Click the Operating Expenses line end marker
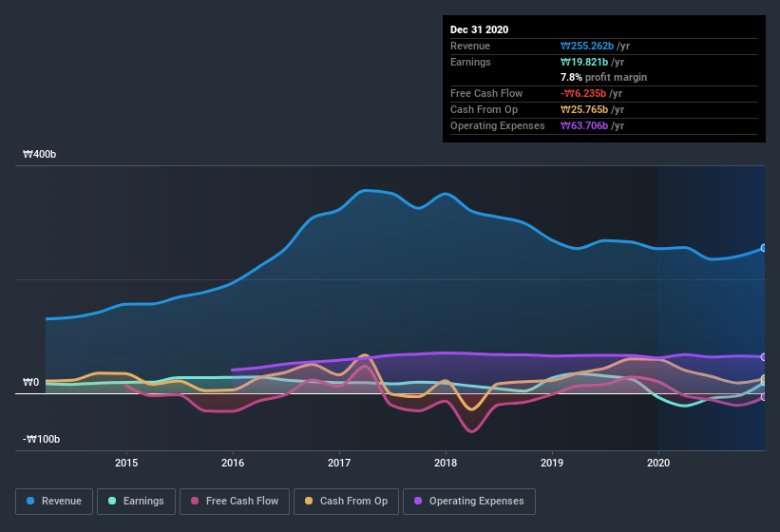780x532 pixels. pos(764,357)
